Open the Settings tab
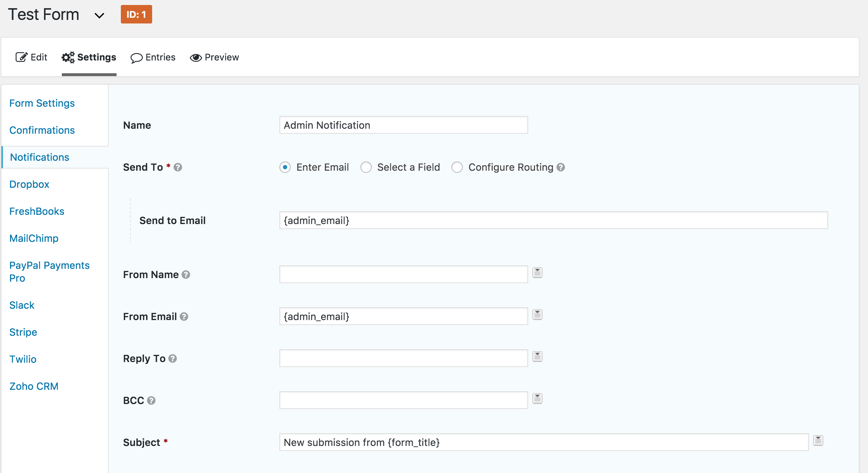This screenshot has height=473, width=868. point(89,57)
